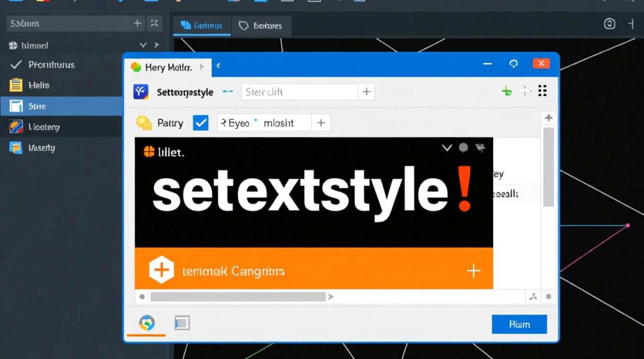This screenshot has width=644, height=359.
Task: Click the colorful circle icon at dialog bottom
Action: [147, 323]
